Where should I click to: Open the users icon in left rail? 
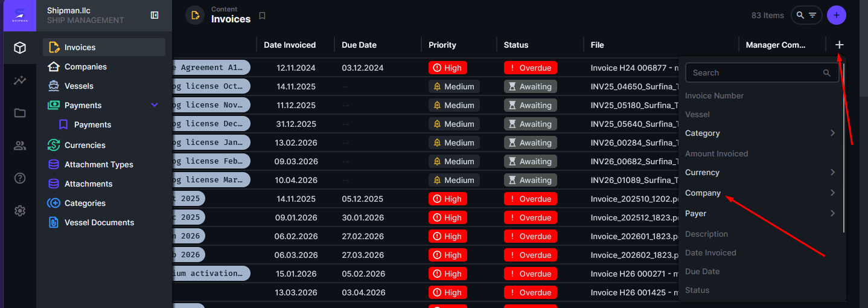pos(20,146)
